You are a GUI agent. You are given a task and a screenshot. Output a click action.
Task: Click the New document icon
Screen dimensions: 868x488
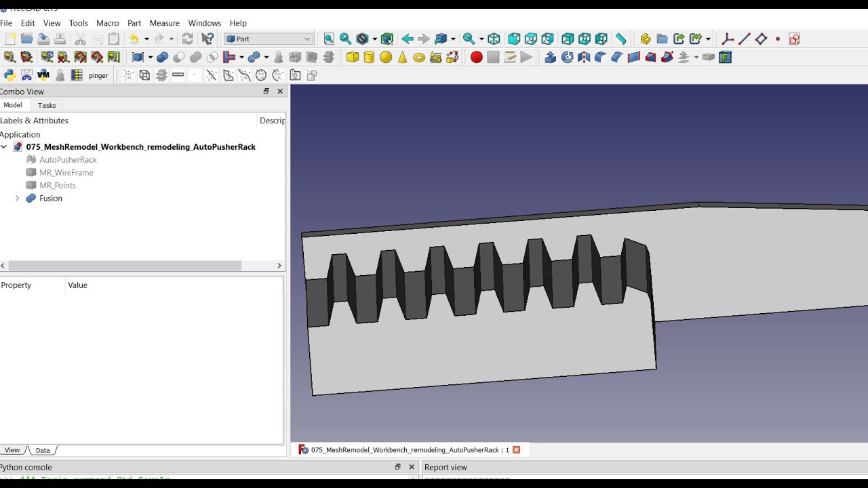(10, 39)
